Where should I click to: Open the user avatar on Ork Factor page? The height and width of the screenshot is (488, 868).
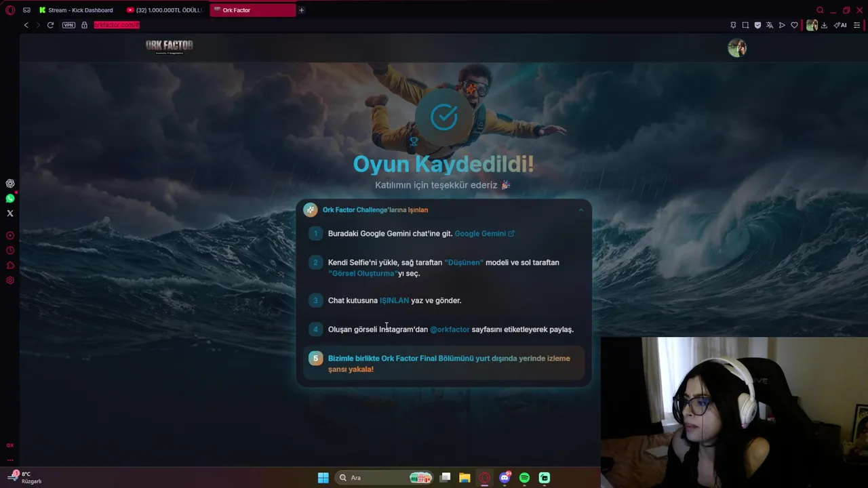(x=737, y=48)
